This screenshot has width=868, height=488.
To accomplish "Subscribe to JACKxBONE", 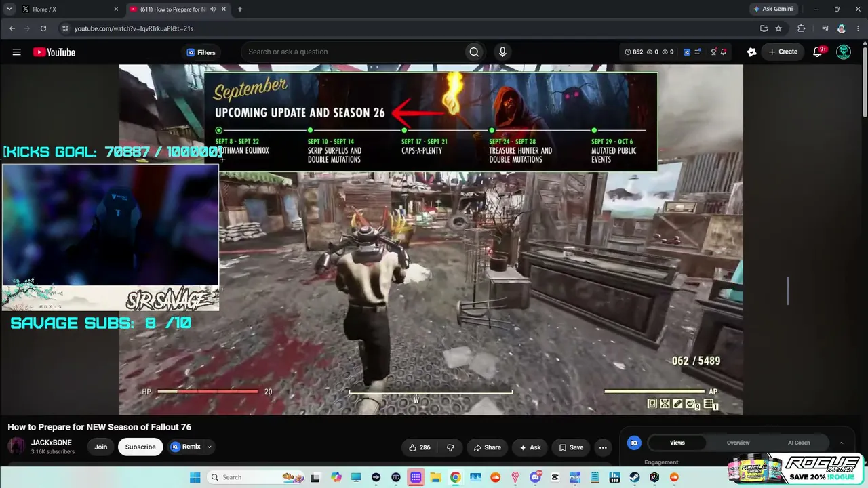I will click(140, 447).
